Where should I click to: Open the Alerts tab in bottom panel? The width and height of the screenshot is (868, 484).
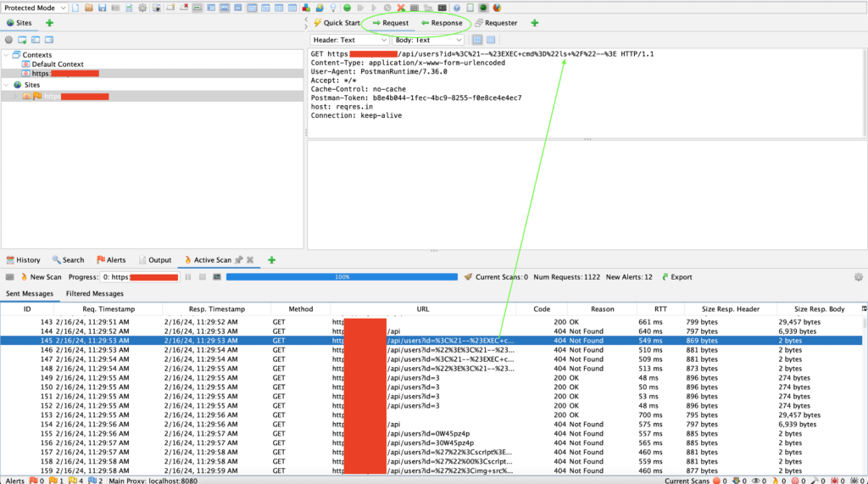tap(111, 259)
